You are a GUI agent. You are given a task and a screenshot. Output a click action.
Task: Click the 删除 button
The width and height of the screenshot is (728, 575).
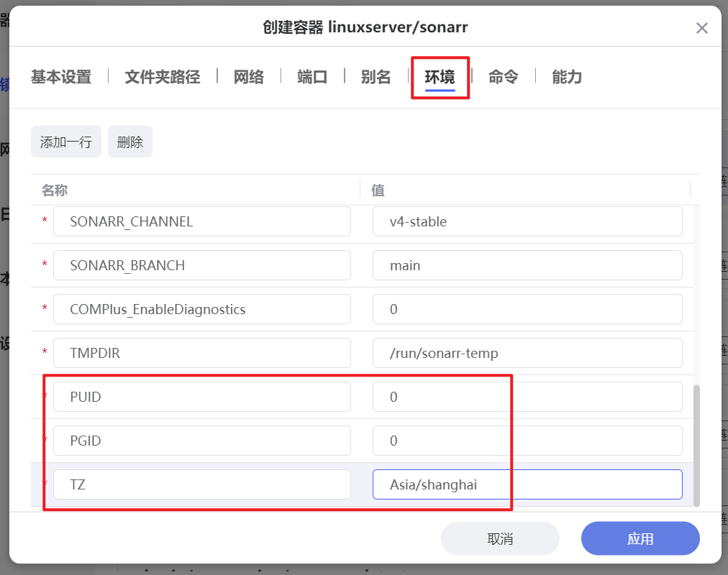pos(130,142)
